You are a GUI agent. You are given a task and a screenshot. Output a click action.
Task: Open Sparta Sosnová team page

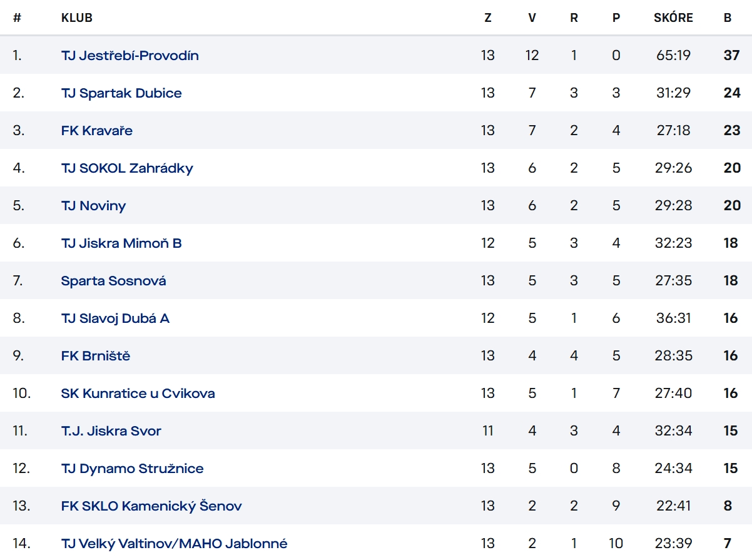(x=113, y=280)
